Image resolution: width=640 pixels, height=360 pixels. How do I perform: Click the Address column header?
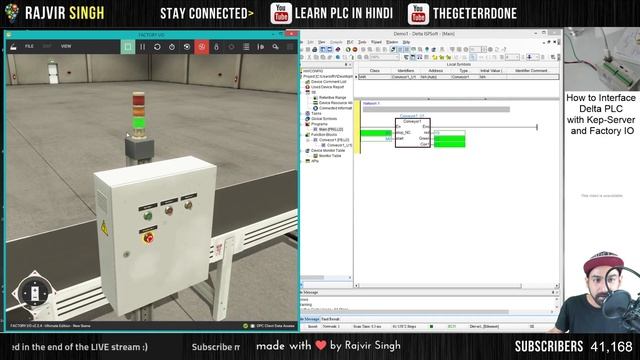(436, 71)
